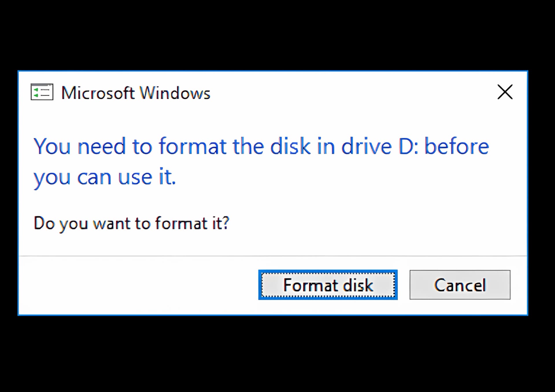This screenshot has width=555, height=392.
Task: Click the "D:" drive letter in message
Action: 408,146
